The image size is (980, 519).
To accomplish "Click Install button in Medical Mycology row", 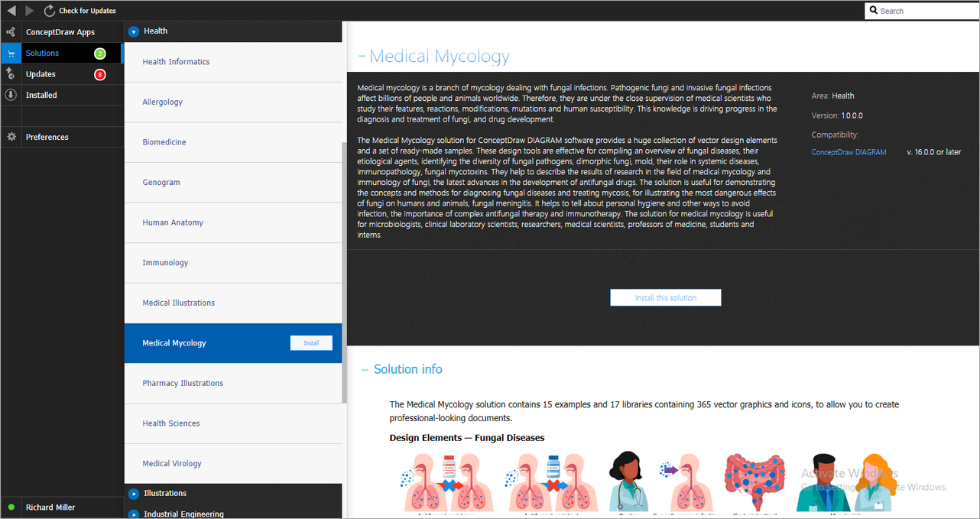I will pyautogui.click(x=311, y=343).
